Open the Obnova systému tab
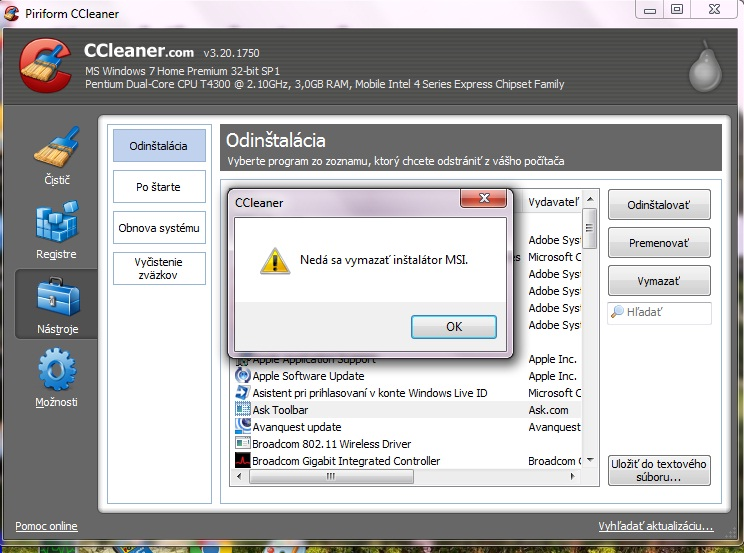Image resolution: width=744 pixels, height=553 pixels. point(159,228)
